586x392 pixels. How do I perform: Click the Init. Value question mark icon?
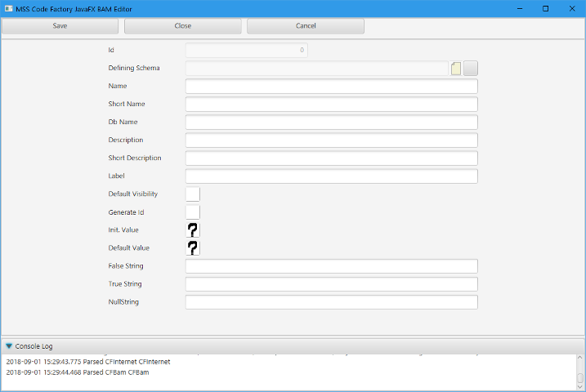click(x=193, y=230)
